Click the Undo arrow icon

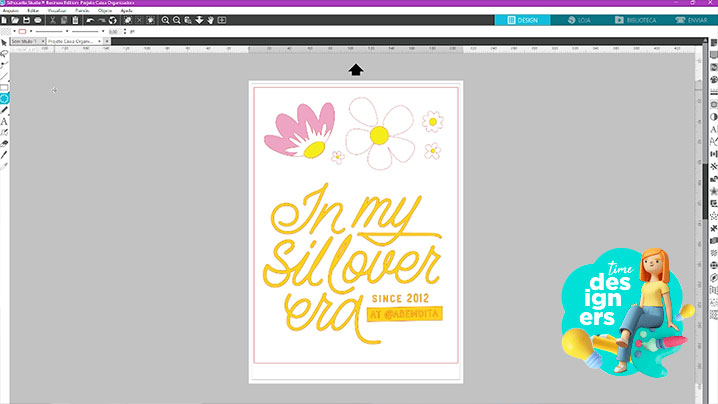point(91,20)
